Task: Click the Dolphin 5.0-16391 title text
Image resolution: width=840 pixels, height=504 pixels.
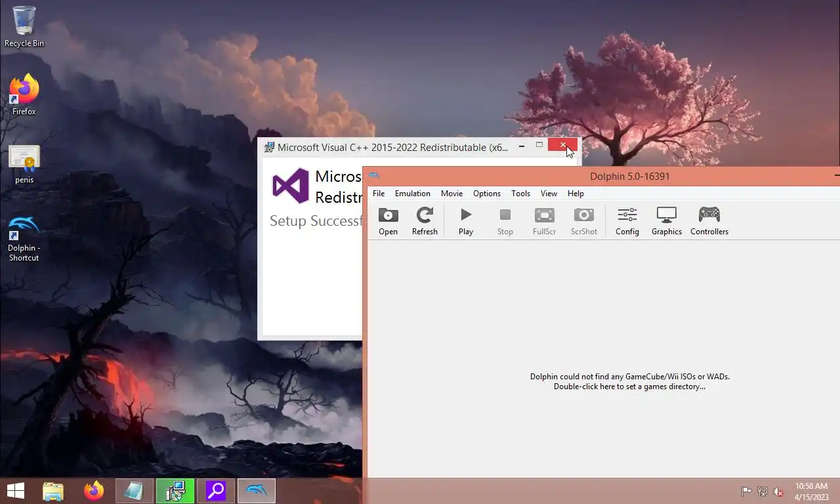Action: pyautogui.click(x=629, y=176)
